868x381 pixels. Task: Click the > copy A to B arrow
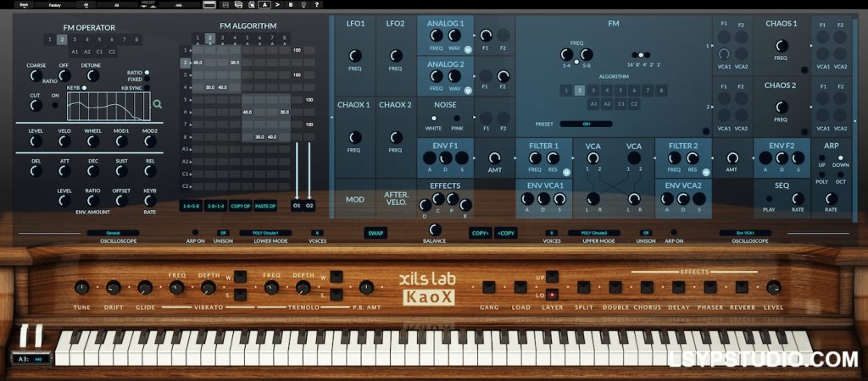pyautogui.click(x=278, y=4)
